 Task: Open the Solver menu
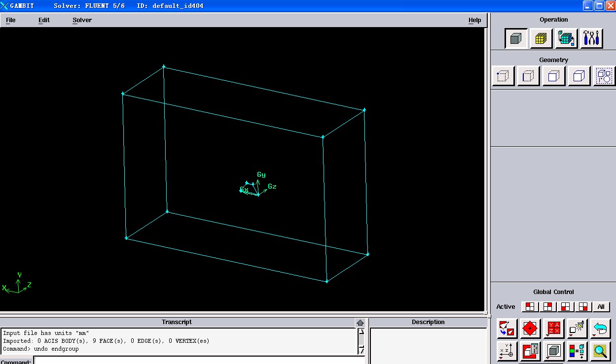pyautogui.click(x=82, y=20)
